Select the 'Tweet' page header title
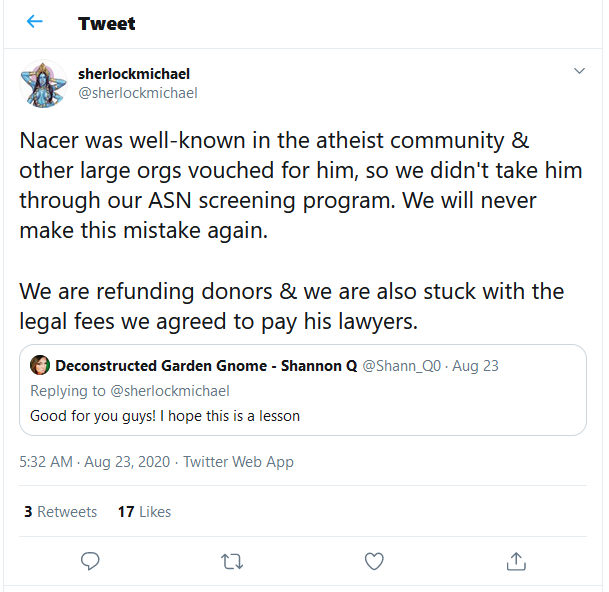Screen dimensions: 609x592 pyautogui.click(x=106, y=24)
